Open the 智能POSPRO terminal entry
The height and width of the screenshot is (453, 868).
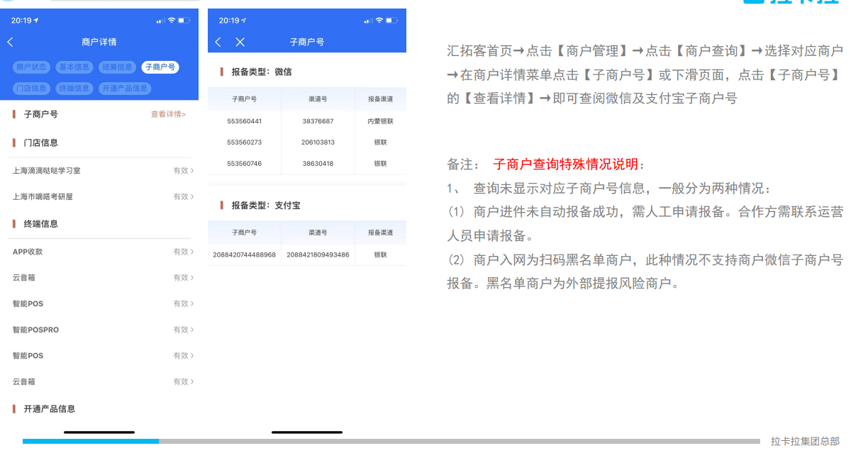point(103,330)
